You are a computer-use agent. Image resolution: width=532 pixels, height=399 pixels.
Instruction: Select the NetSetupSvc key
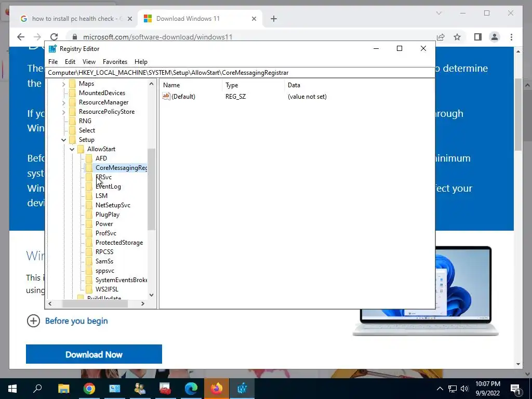pyautogui.click(x=113, y=205)
